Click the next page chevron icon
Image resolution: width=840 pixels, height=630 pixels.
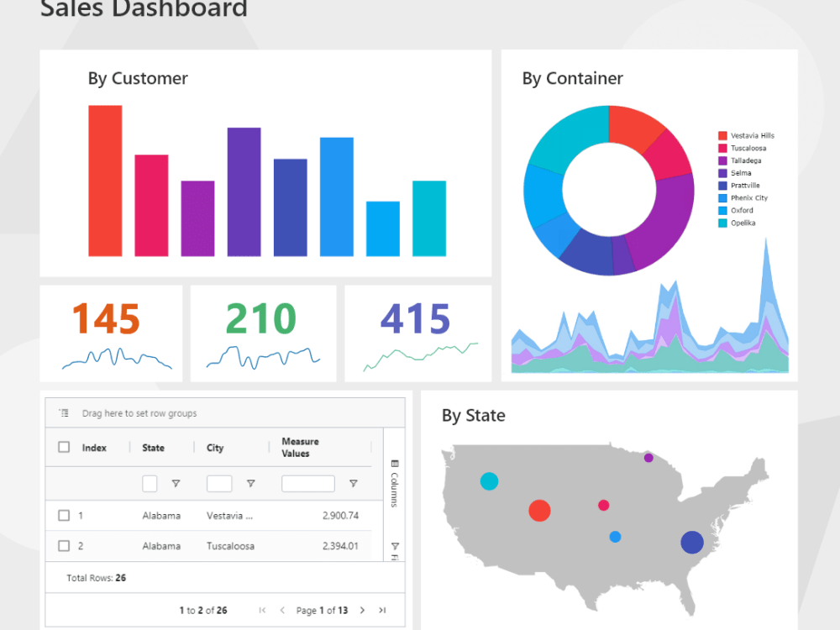363,610
